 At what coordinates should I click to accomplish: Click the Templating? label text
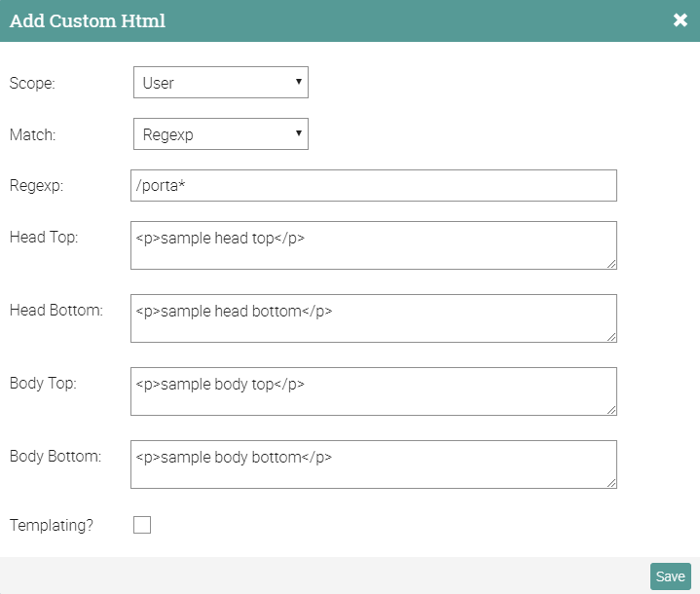[52, 525]
